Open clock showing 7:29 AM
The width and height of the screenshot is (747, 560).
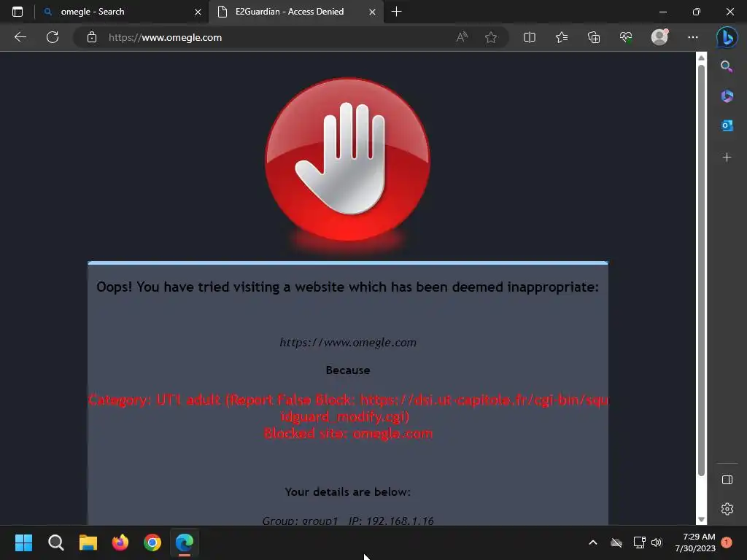695,542
